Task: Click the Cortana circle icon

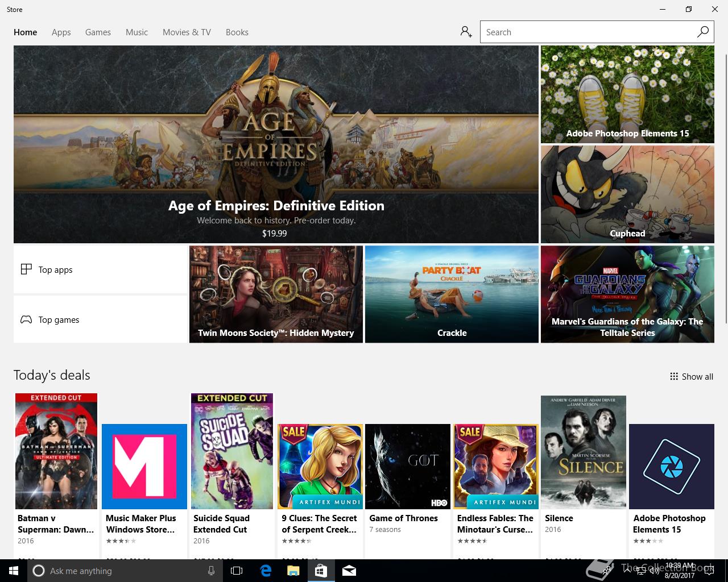Action: point(39,571)
